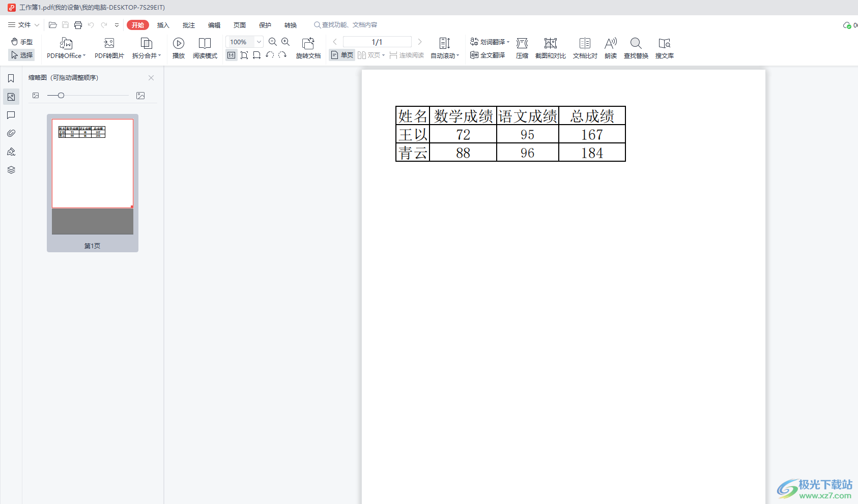Click the 总成绩 header cell

point(592,116)
